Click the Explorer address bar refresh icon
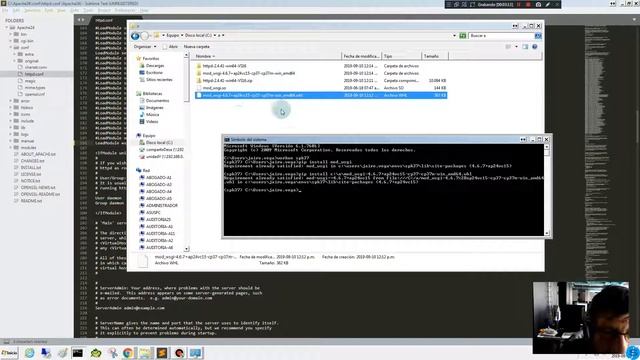 pyautogui.click(x=462, y=36)
